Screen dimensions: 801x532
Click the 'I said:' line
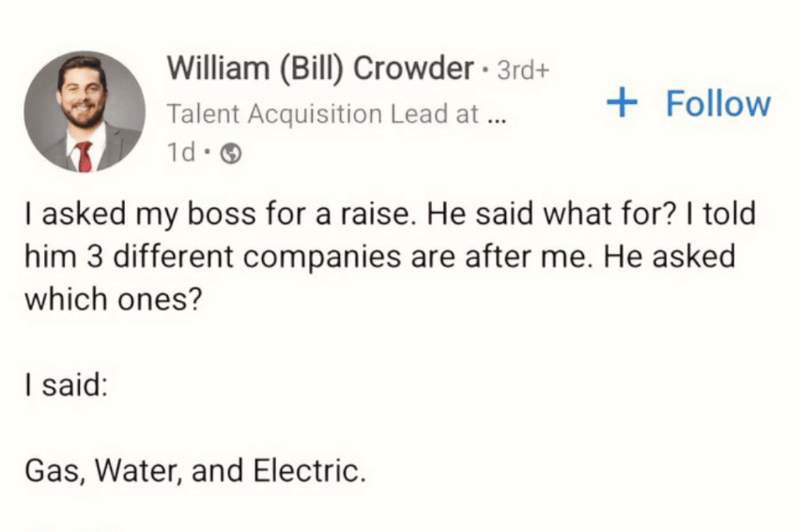coord(66,386)
